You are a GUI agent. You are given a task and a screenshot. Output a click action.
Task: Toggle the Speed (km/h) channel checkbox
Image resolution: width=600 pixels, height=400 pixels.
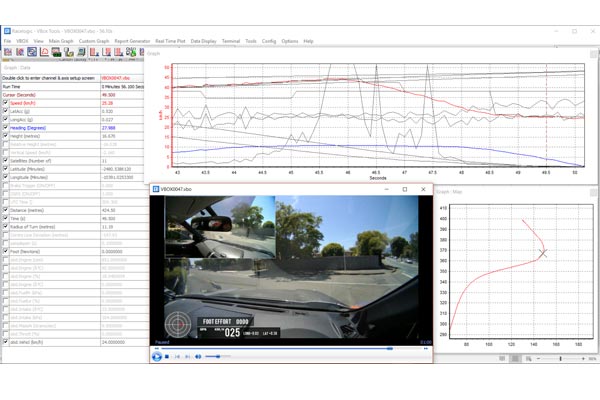coord(5,102)
